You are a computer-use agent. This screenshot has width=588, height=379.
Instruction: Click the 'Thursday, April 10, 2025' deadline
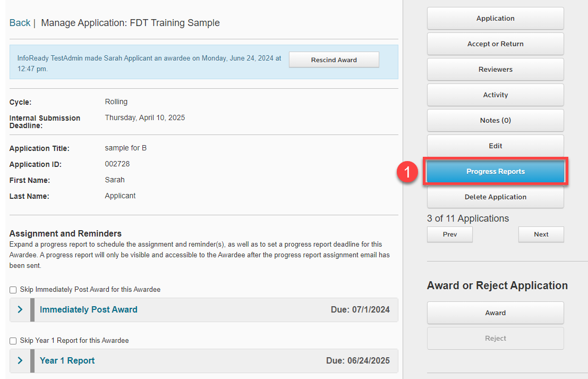pyautogui.click(x=145, y=117)
